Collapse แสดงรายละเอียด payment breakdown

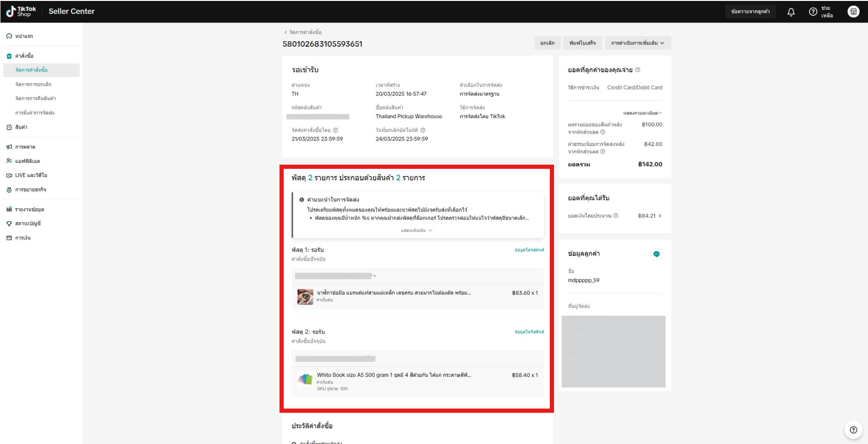642,113
